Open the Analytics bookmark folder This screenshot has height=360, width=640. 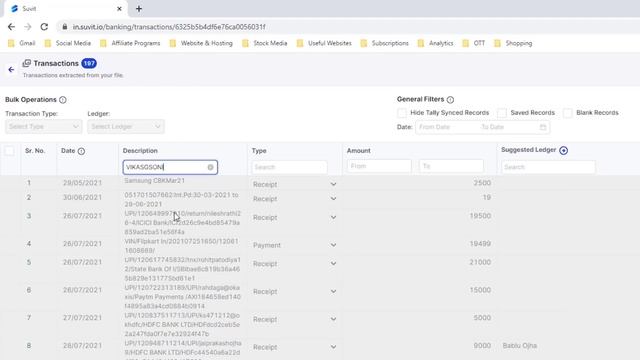click(x=436, y=43)
